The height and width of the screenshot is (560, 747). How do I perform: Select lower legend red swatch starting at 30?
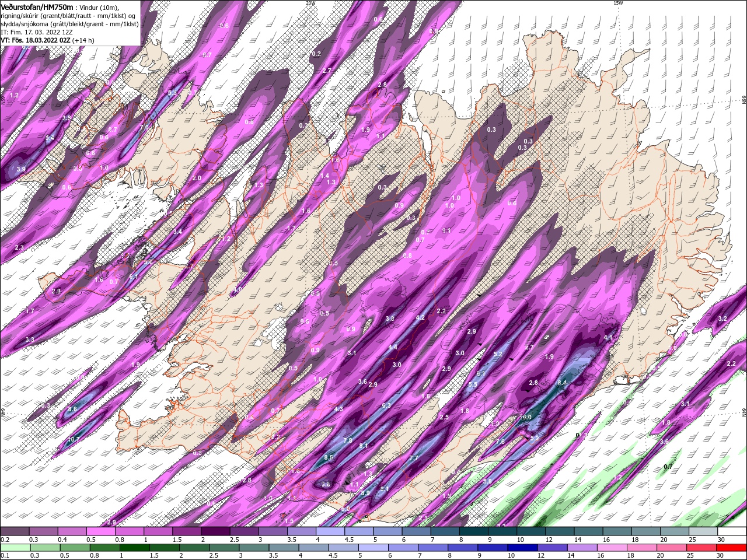tap(731, 548)
